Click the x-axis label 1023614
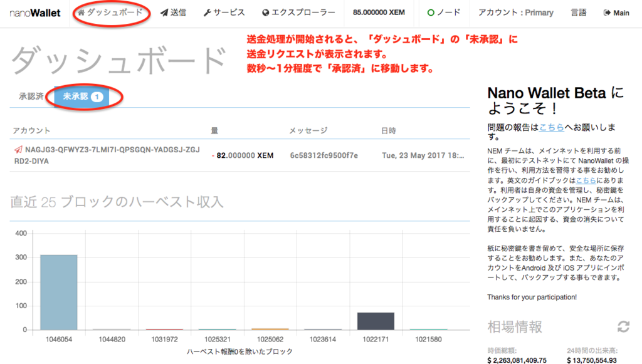This screenshot has height=364, width=642. 323,340
